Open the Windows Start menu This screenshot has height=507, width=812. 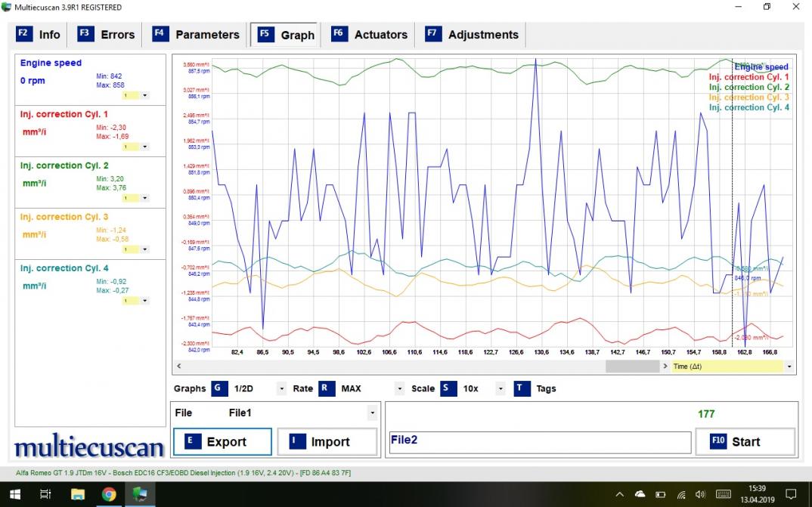coord(15,495)
